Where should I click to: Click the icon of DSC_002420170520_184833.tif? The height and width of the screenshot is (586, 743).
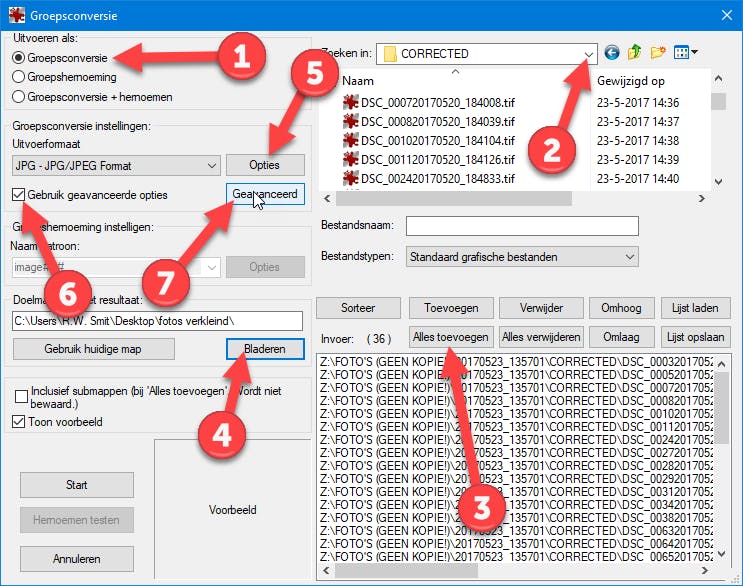coord(351,178)
